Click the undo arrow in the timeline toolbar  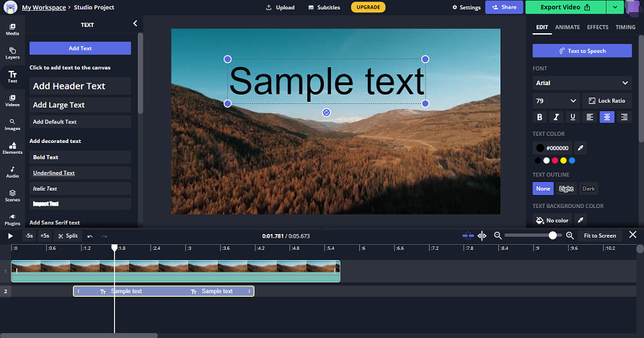point(90,236)
